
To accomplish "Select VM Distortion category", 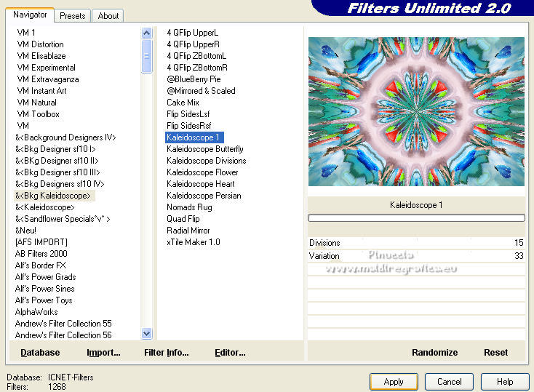I will pos(40,44).
